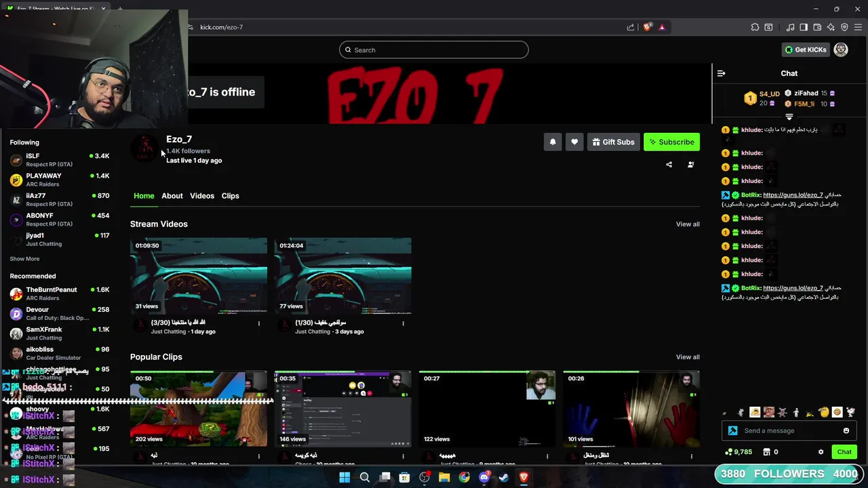Open the Brave playlist music note icon
The width and height of the screenshot is (868, 488).
pyautogui.click(x=790, y=27)
